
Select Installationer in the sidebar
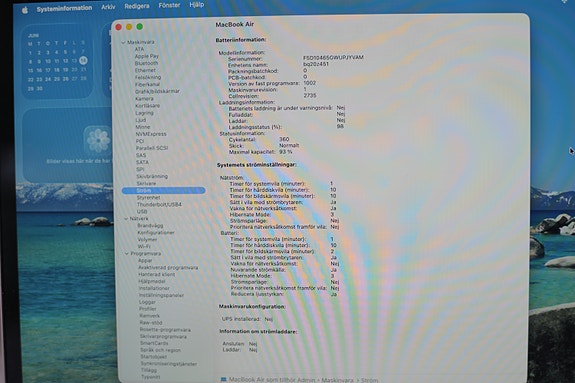click(x=154, y=288)
